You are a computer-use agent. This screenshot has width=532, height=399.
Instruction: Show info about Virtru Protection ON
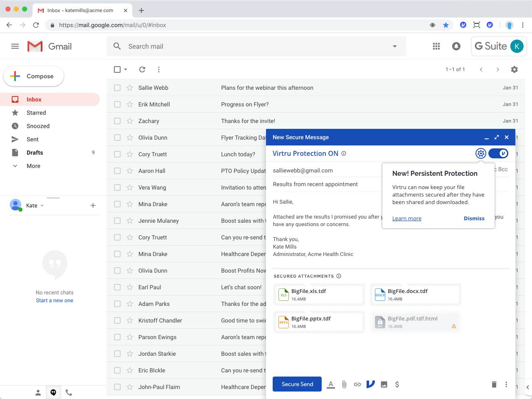tap(344, 153)
